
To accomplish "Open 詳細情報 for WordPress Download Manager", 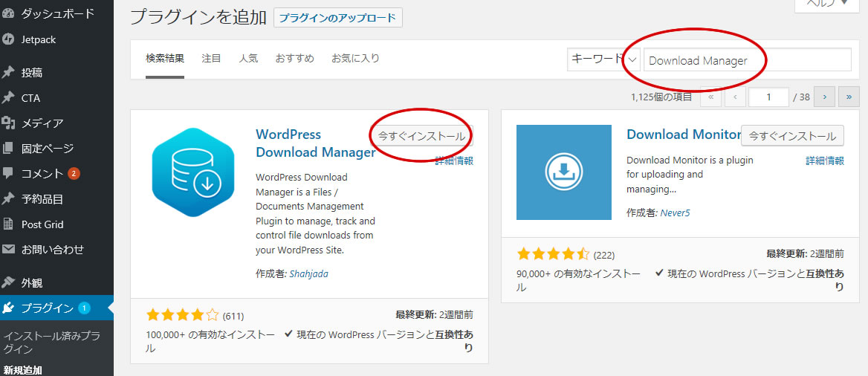I will click(454, 161).
